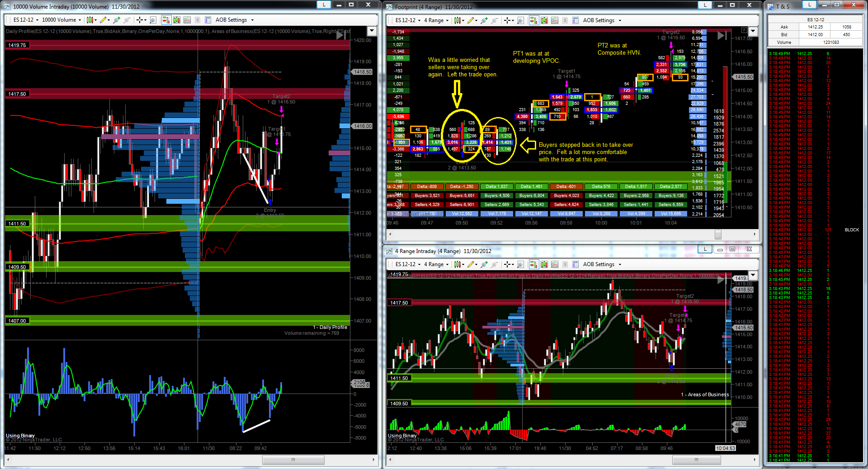
Task: Zoom in on the Footprint chart
Action: point(484,20)
